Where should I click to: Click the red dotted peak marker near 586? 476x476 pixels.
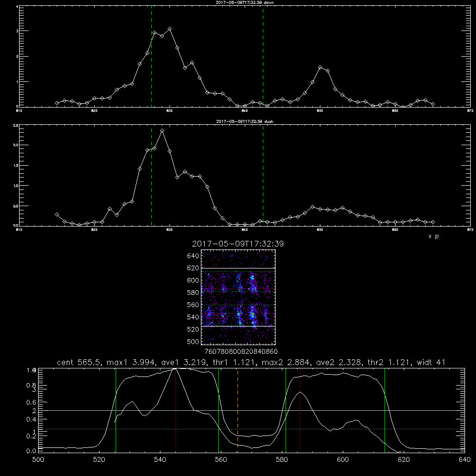300,410
